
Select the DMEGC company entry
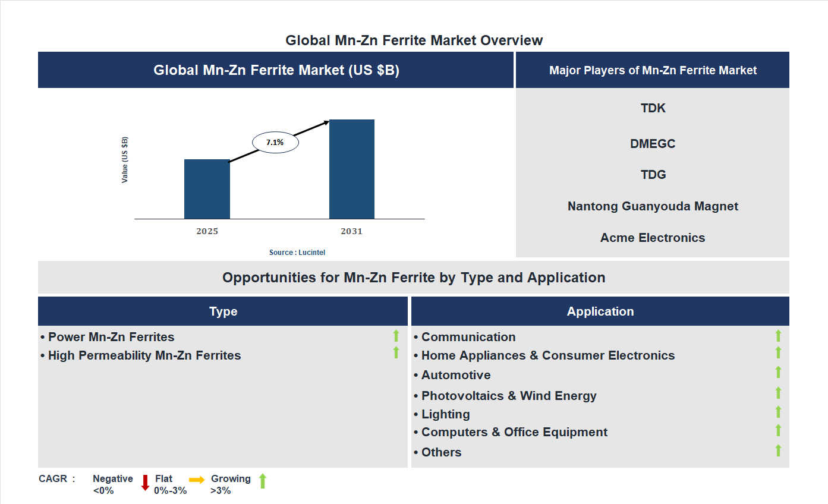[653, 143]
